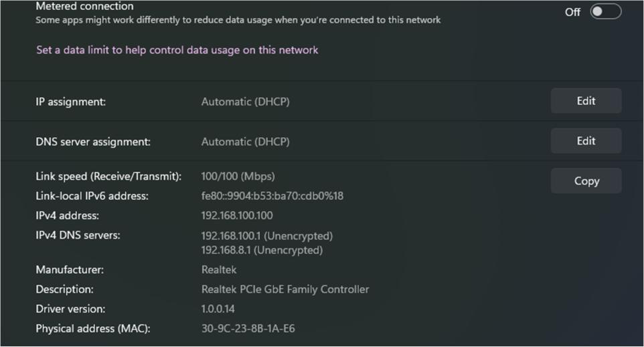Open the Set a data limit link
The image size is (644, 347).
tap(177, 50)
